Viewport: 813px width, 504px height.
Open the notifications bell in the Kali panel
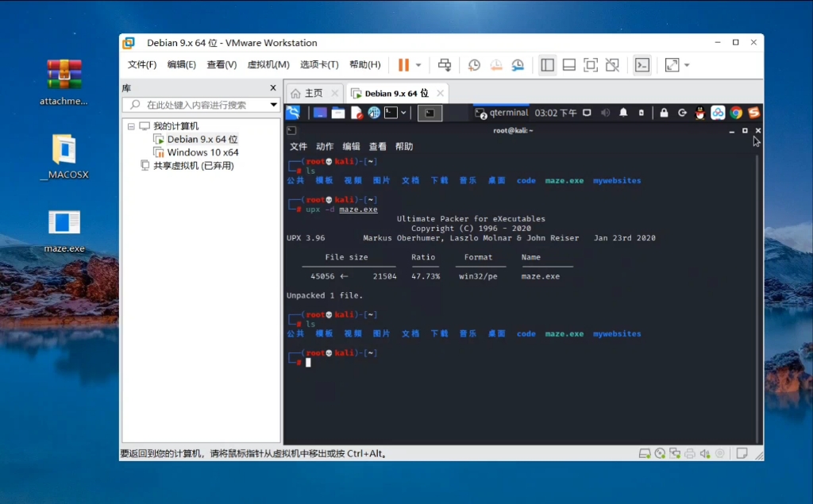[623, 113]
